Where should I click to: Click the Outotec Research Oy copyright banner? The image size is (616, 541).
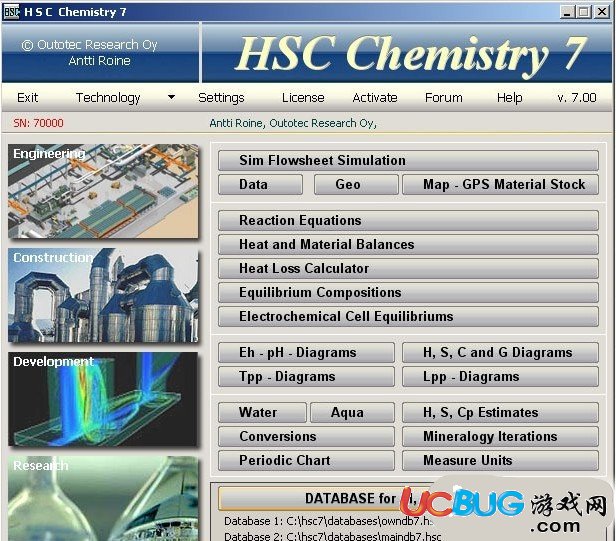click(100, 53)
